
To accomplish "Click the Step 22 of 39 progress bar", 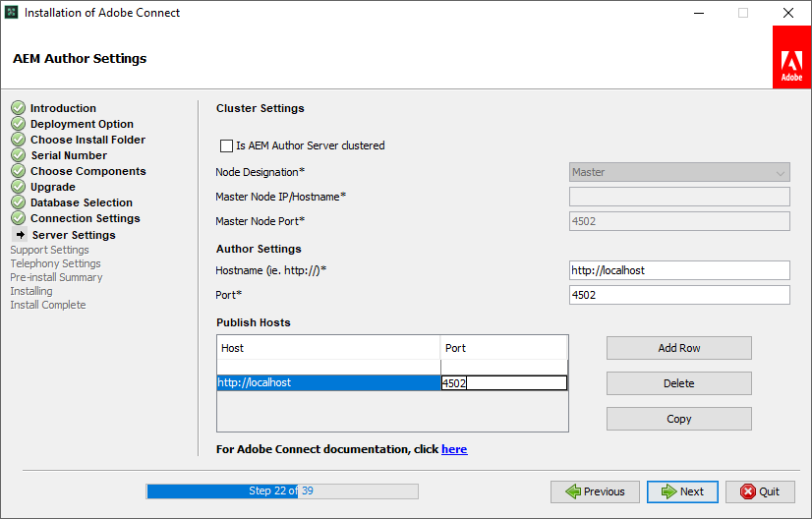I will point(282,491).
